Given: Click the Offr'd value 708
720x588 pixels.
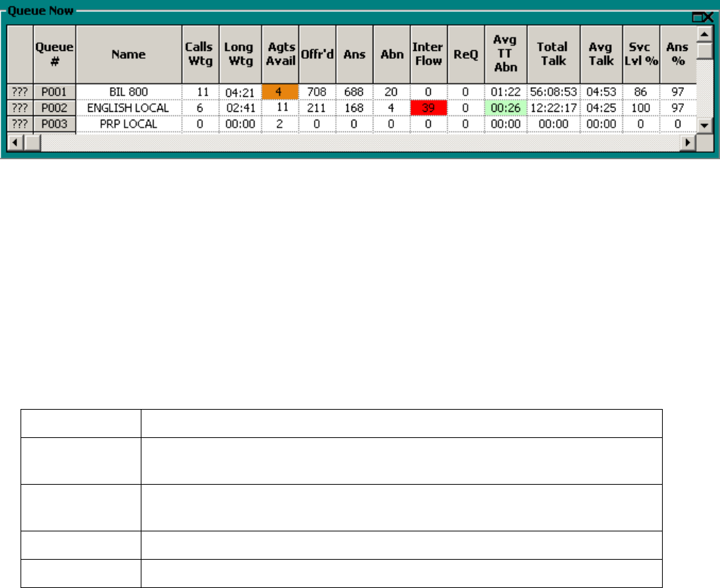Looking at the screenshot, I should pos(318,92).
